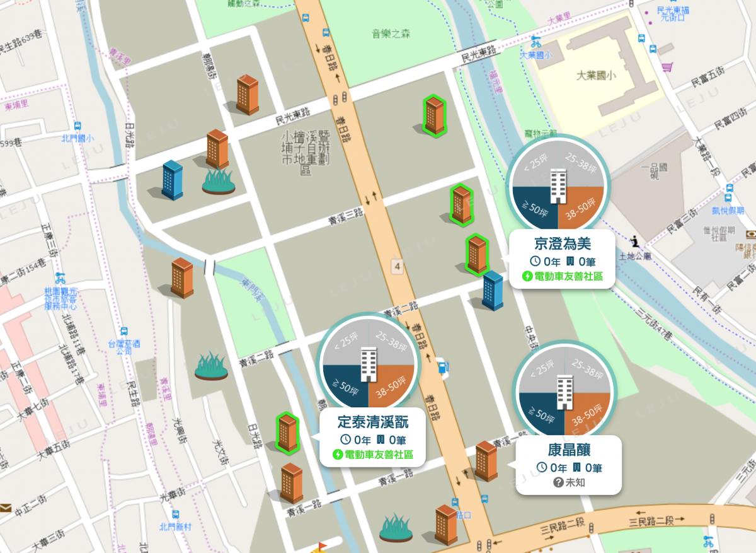
Task: Open the 京澄為美 community title
Action: pyautogui.click(x=563, y=244)
